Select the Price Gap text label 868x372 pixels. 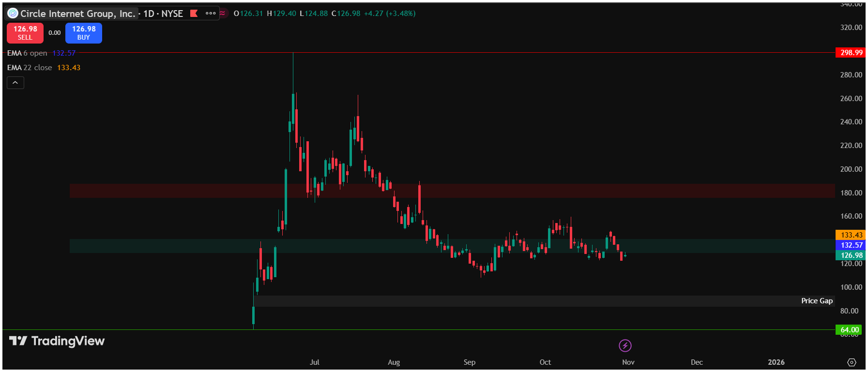(x=817, y=301)
